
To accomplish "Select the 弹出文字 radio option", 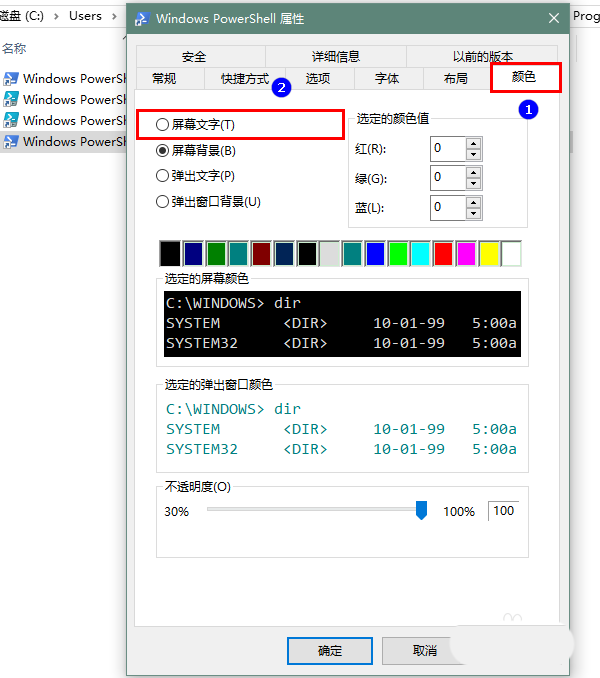I will [163, 176].
